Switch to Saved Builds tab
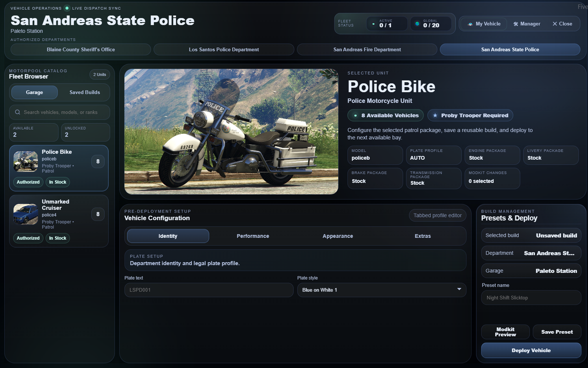 pyautogui.click(x=85, y=92)
